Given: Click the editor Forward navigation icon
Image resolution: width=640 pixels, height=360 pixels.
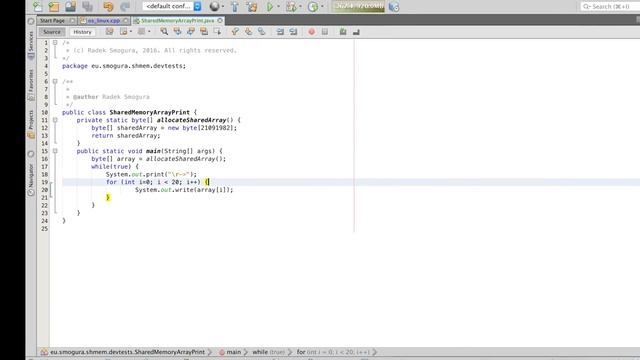Looking at the screenshot, I should click(x=141, y=31).
